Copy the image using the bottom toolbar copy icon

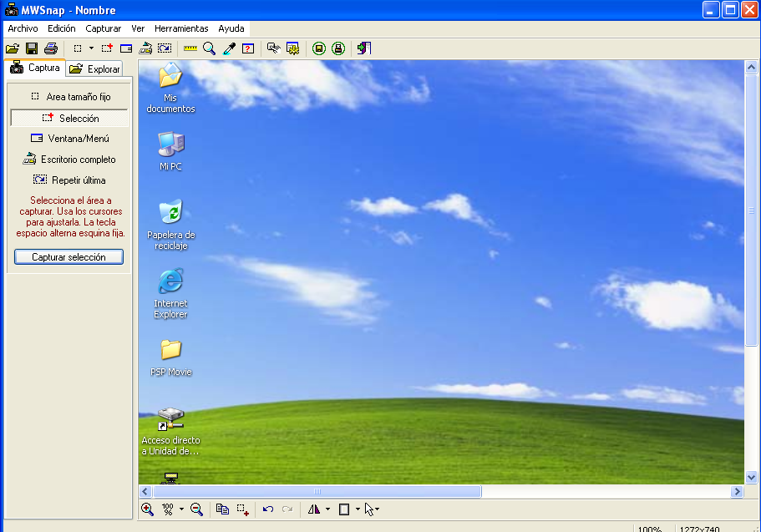point(222,509)
